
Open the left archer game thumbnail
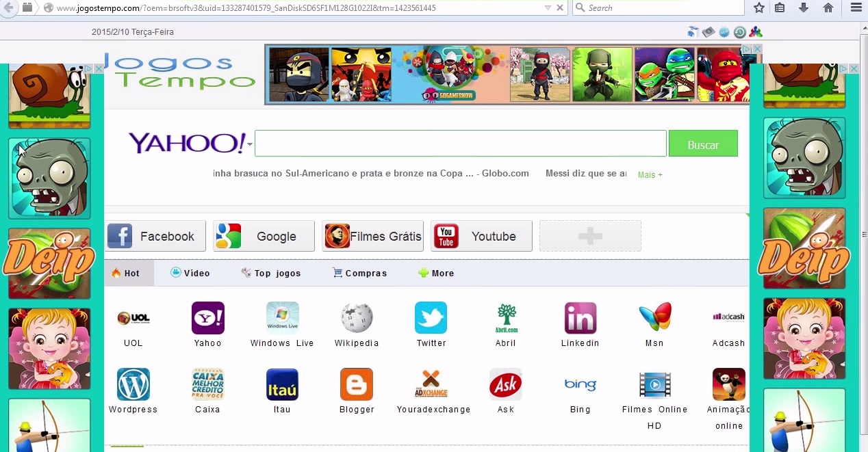[49, 425]
